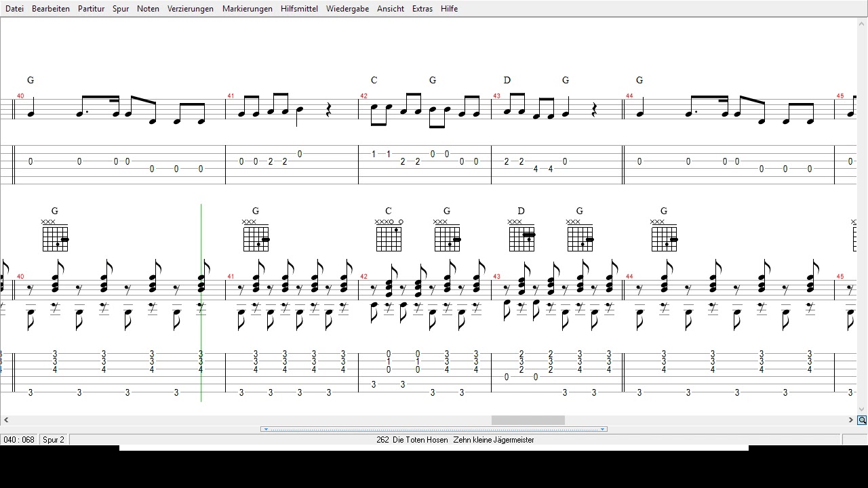This screenshot has height=488, width=868.
Task: Click the G chord diagram in measure 41
Action: (256, 236)
